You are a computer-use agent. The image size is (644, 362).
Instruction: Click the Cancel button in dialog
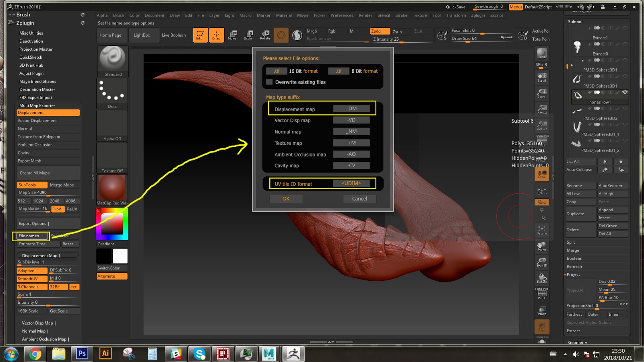pos(359,199)
